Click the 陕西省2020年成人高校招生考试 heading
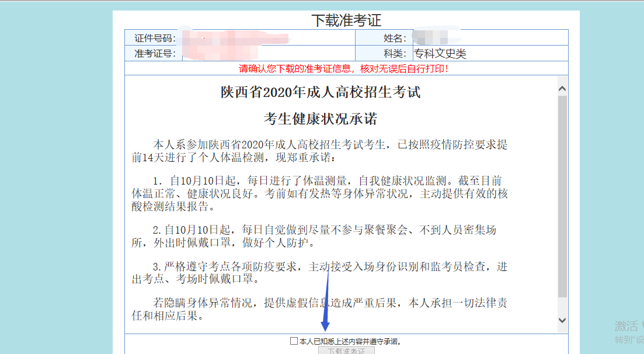This screenshot has height=354, width=644. click(321, 92)
